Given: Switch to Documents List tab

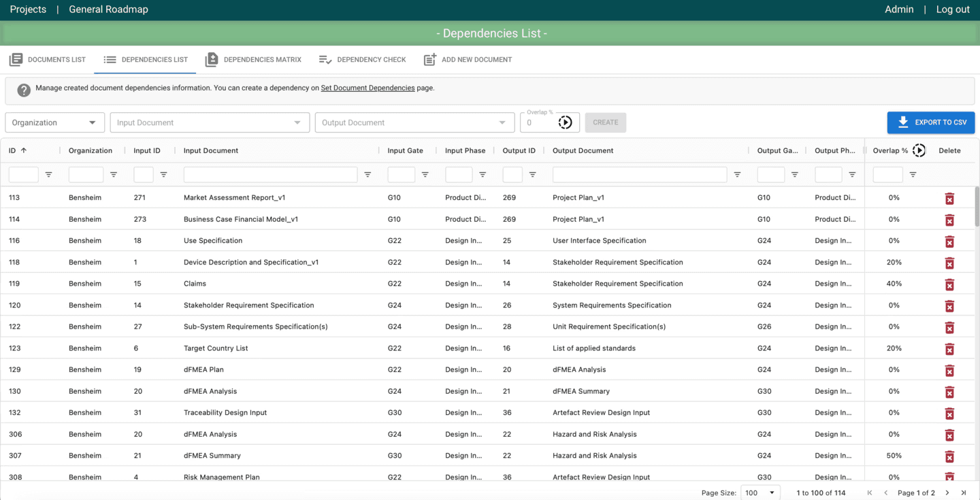Looking at the screenshot, I should [x=48, y=60].
